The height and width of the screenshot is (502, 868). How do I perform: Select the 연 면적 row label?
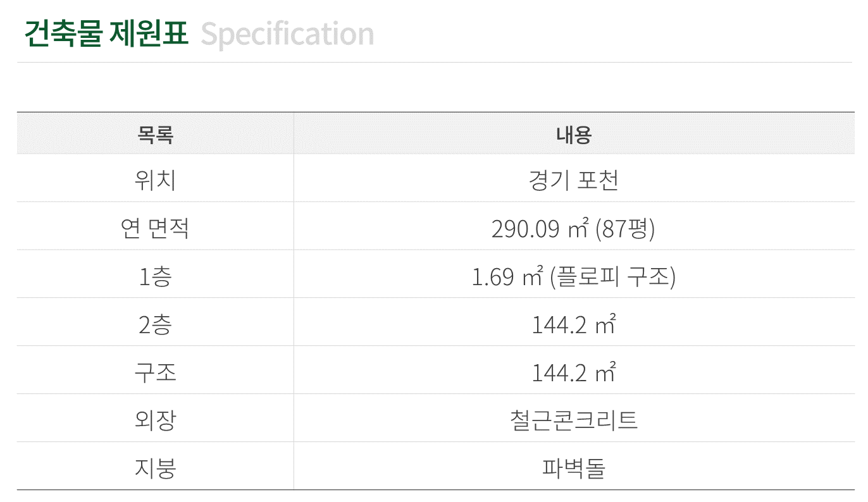pos(155,228)
